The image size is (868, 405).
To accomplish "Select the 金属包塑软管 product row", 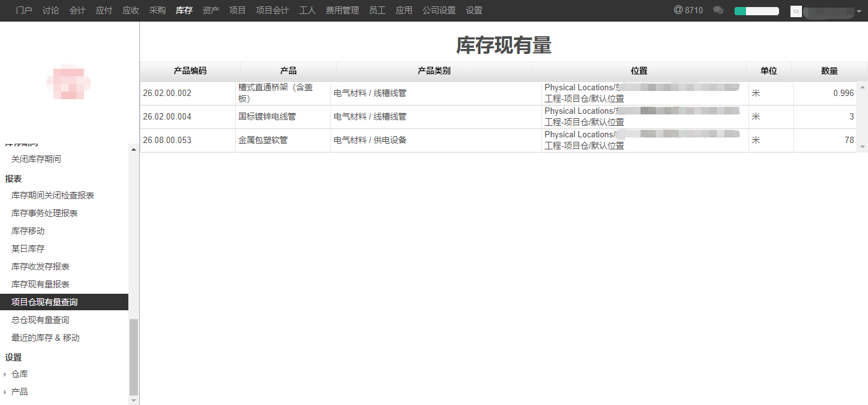I will click(262, 141).
